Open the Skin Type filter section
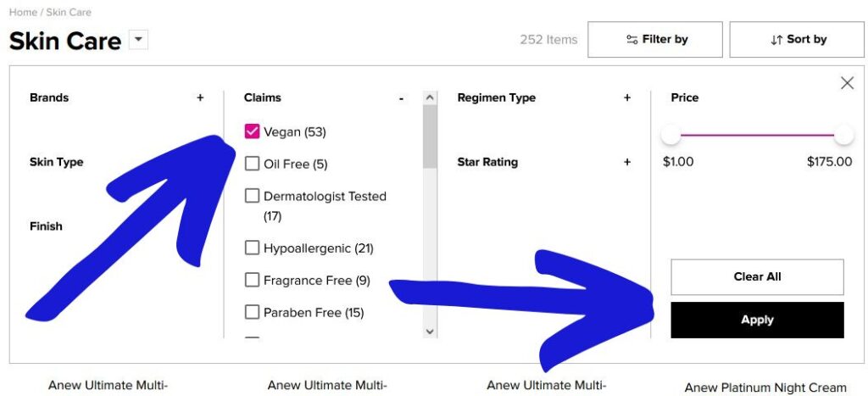The width and height of the screenshot is (868, 396). point(57,162)
